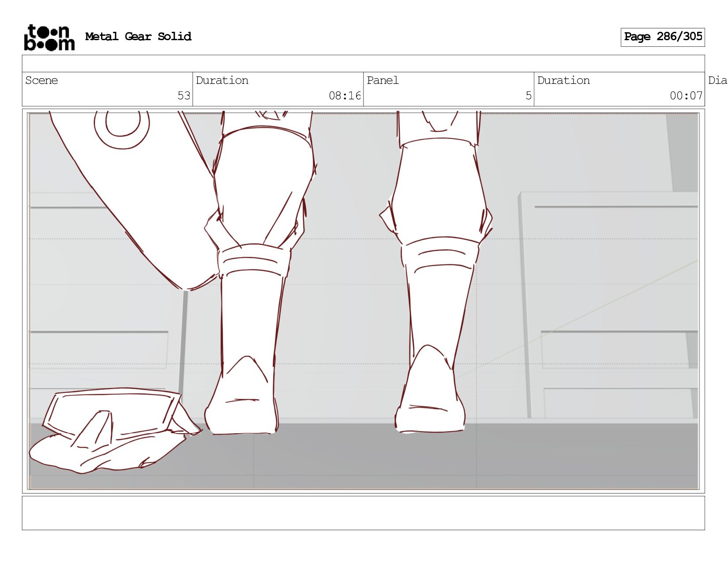Click the Panel label

click(x=383, y=80)
